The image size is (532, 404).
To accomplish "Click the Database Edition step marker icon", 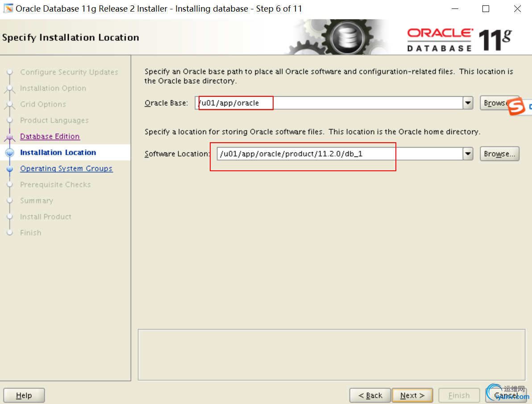I will click(x=10, y=137).
